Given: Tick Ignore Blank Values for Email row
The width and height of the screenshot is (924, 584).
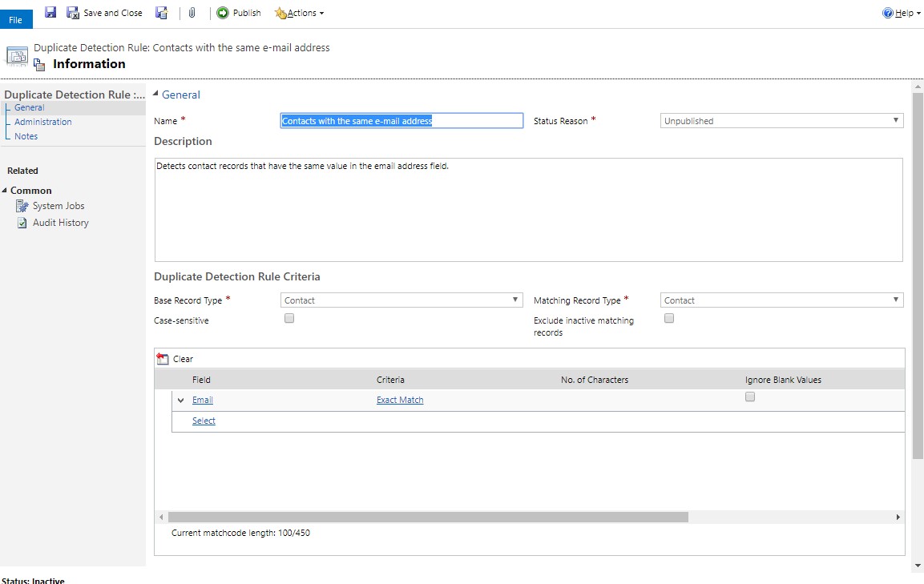Looking at the screenshot, I should (x=750, y=397).
